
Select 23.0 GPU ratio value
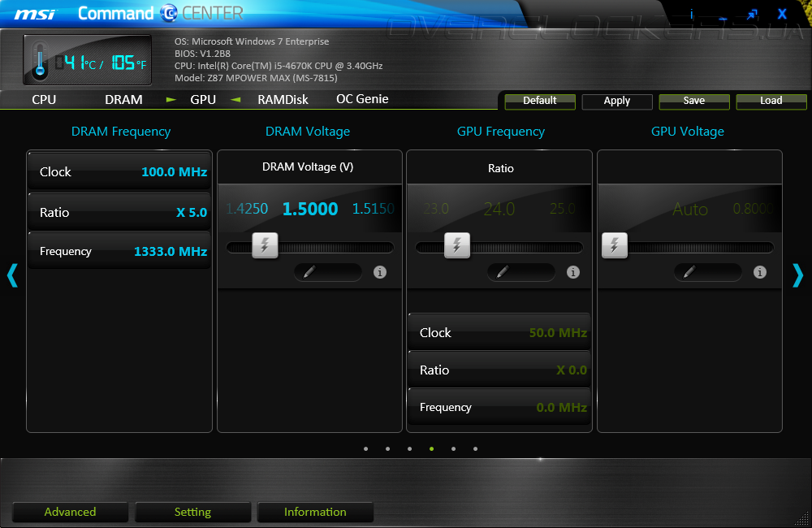pos(436,209)
